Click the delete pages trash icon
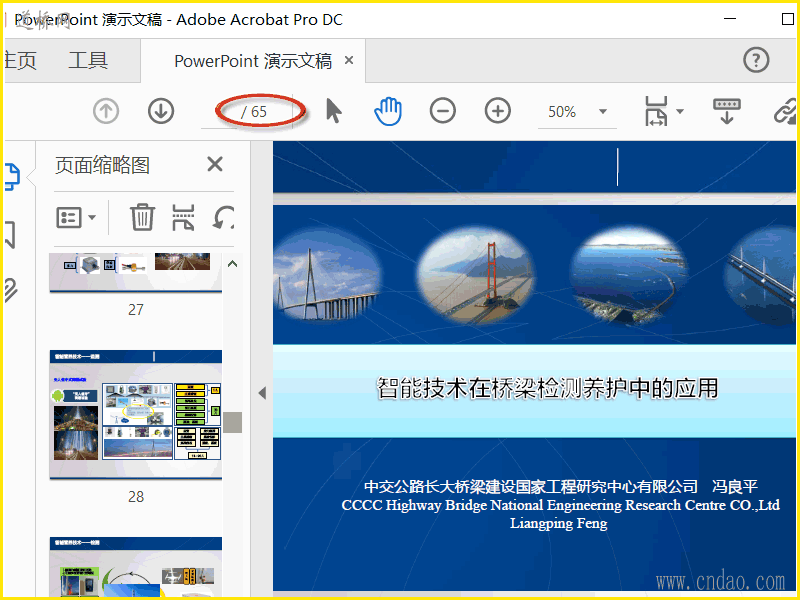Screen dimensions: 800x600 [x=142, y=217]
